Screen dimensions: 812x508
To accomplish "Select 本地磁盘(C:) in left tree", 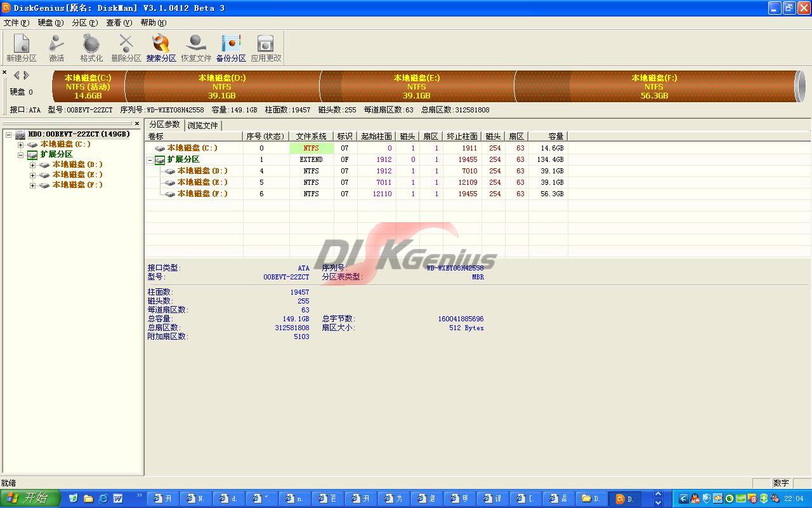I will 65,144.
